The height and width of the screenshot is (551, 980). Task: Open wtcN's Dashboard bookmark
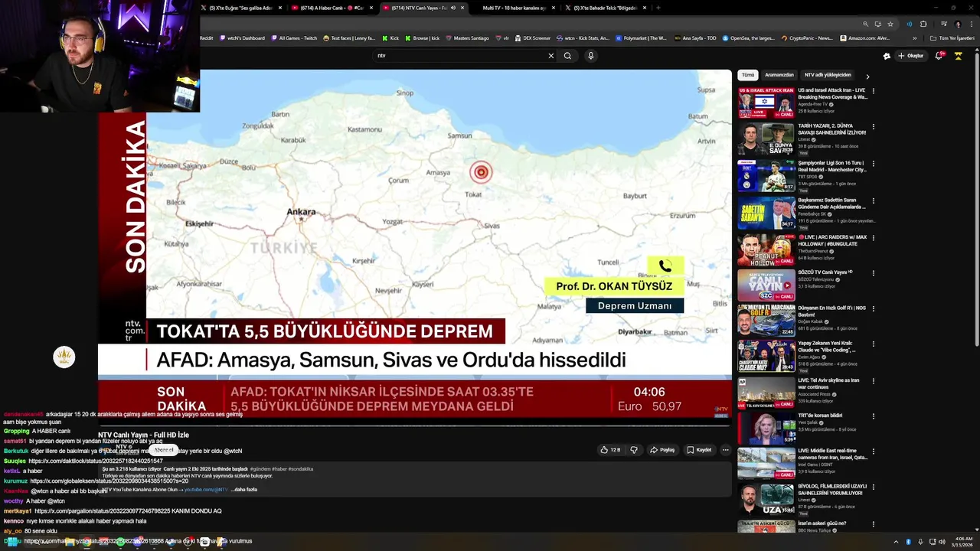click(242, 37)
